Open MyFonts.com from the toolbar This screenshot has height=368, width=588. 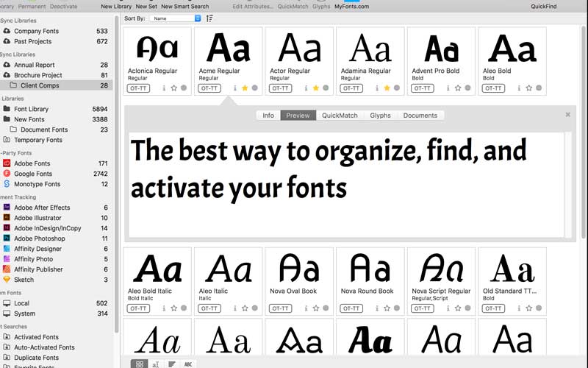[352, 7]
